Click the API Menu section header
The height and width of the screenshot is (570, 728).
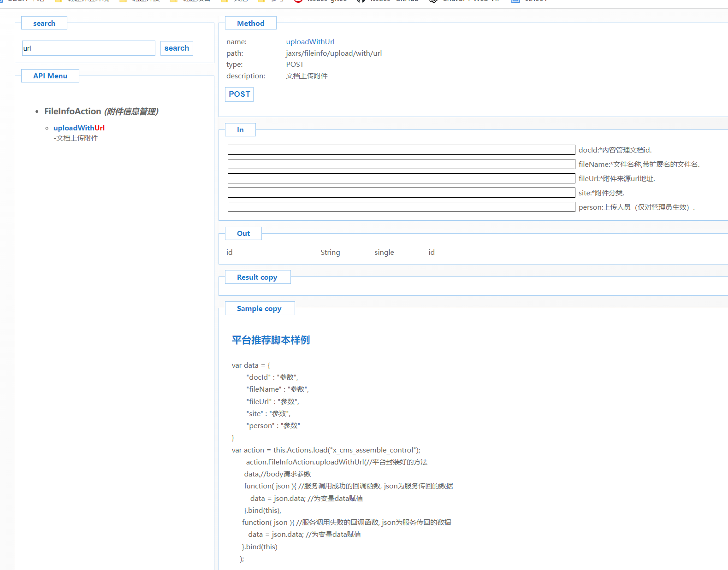[x=50, y=76]
